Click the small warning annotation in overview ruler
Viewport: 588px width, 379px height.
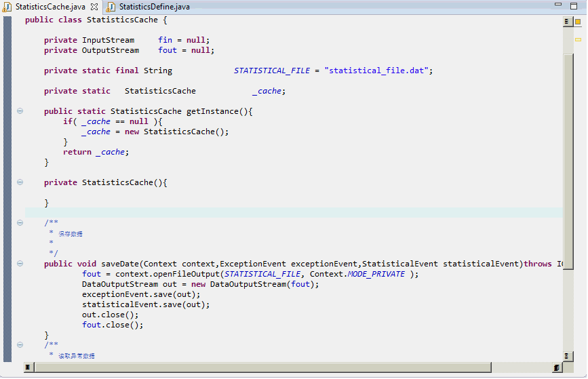[x=578, y=39]
